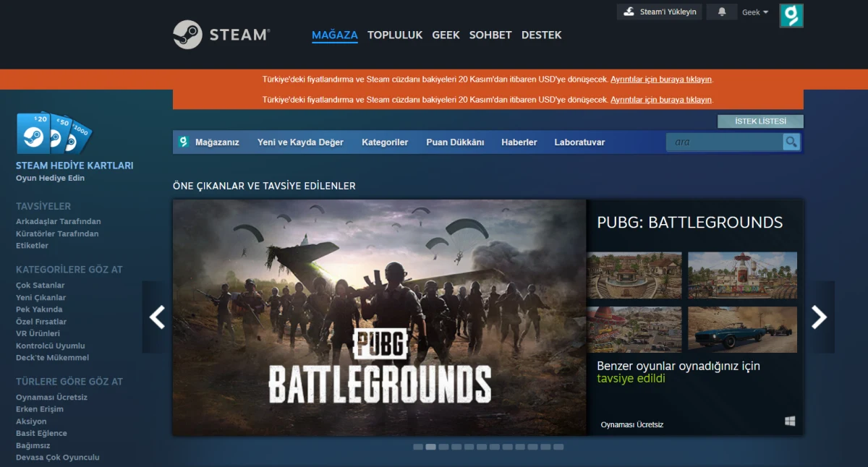Image resolution: width=868 pixels, height=467 pixels.
Task: View the top-right PUBG screenshot thumbnail
Action: tap(742, 275)
